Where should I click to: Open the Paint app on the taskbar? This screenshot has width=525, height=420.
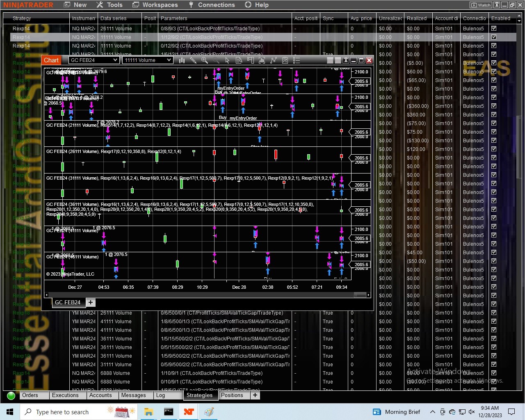click(209, 412)
